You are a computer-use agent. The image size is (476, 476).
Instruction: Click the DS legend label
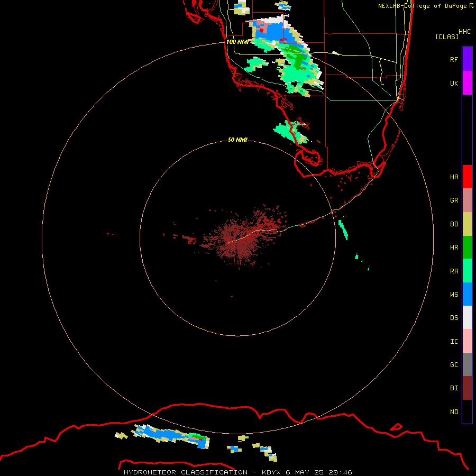(454, 318)
